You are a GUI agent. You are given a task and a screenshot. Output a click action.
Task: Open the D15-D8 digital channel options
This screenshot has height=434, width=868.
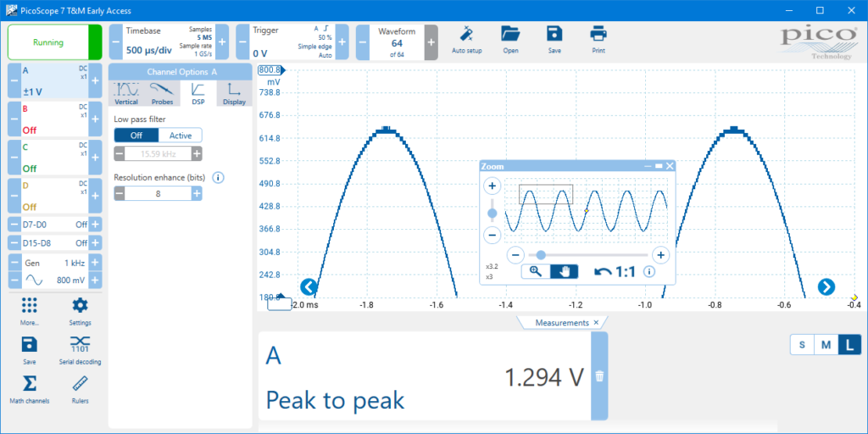point(54,242)
